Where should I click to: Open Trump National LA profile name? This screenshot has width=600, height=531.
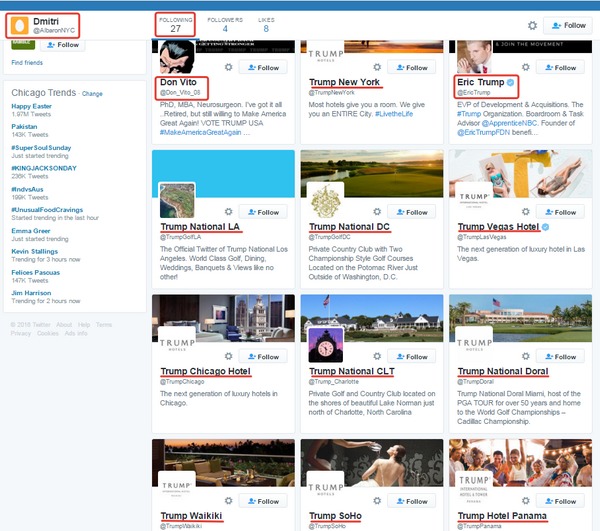pos(200,227)
